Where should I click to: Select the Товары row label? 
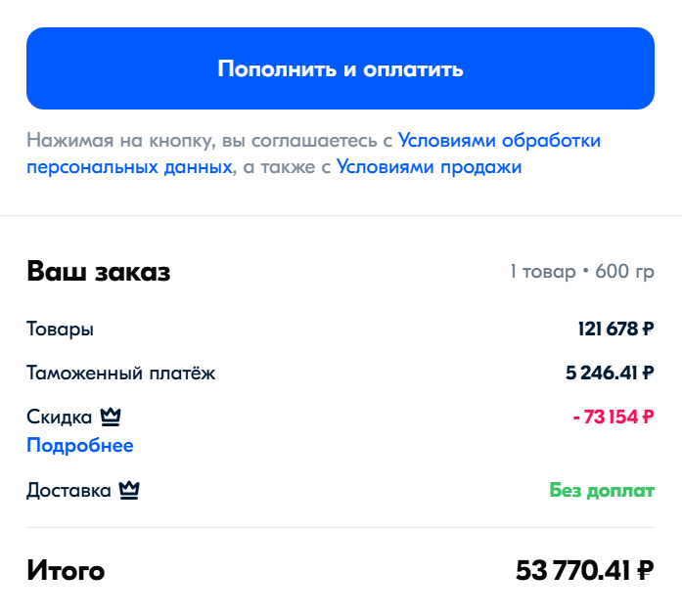pos(60,330)
